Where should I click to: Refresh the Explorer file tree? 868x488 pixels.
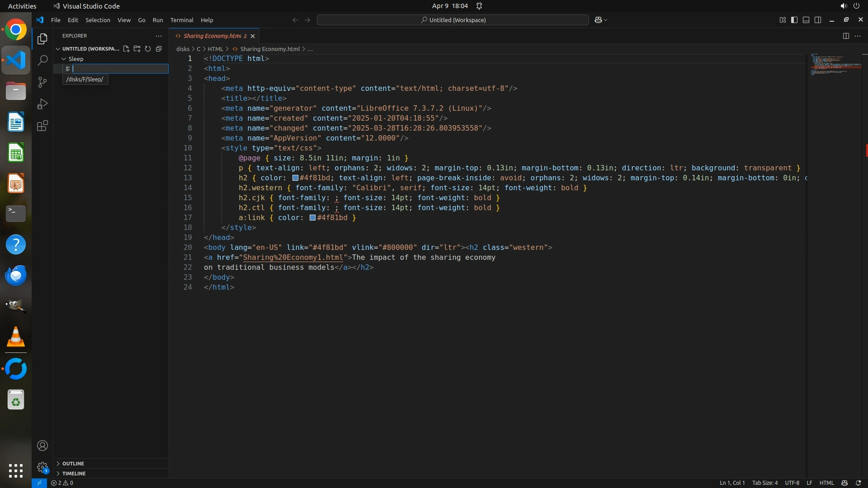point(148,49)
